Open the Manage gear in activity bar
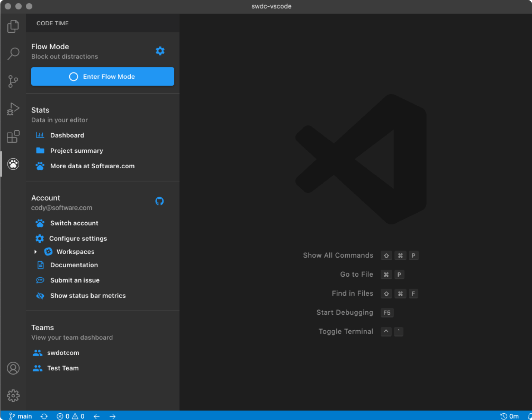This screenshot has height=420, width=532. (x=13, y=395)
